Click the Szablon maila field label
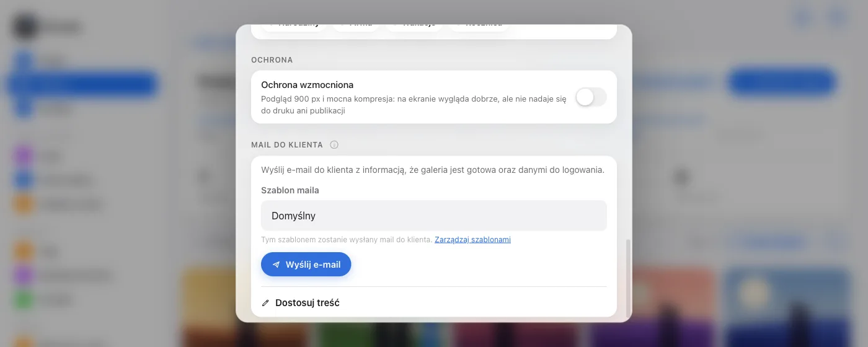This screenshot has height=347, width=868. tap(290, 190)
